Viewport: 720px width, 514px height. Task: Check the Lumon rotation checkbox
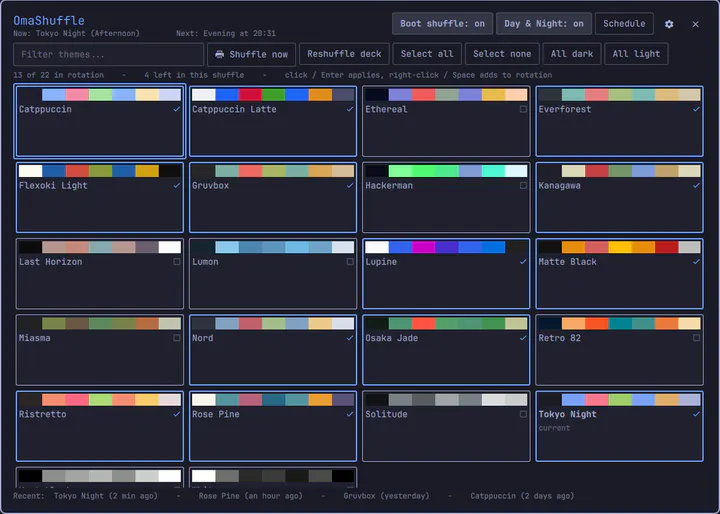pos(350,262)
